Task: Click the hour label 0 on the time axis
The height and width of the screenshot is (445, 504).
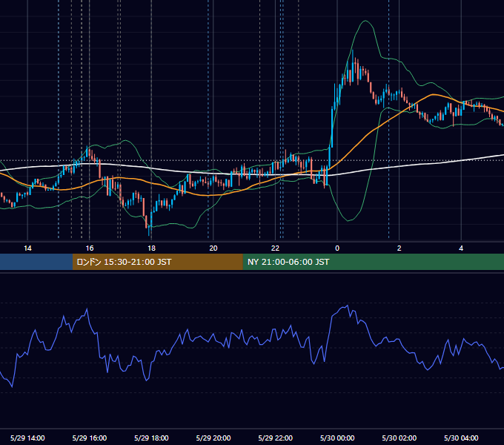Action: (x=337, y=248)
